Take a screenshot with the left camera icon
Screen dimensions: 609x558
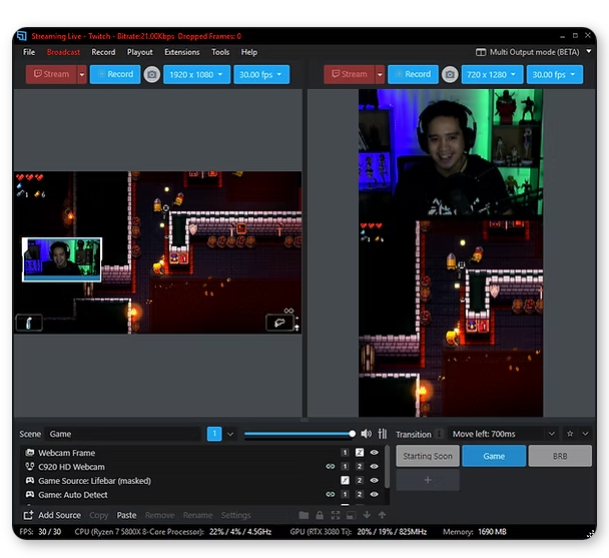(x=152, y=74)
